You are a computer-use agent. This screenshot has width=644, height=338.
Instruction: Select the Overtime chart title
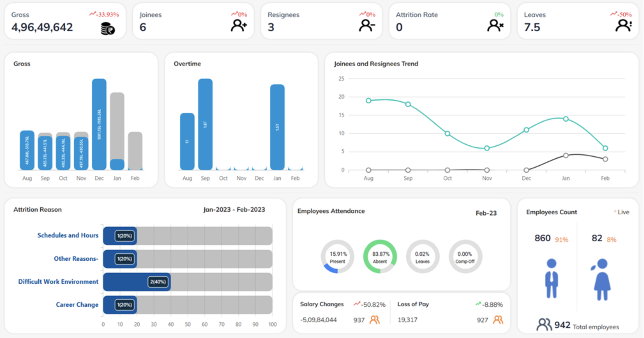tap(187, 64)
